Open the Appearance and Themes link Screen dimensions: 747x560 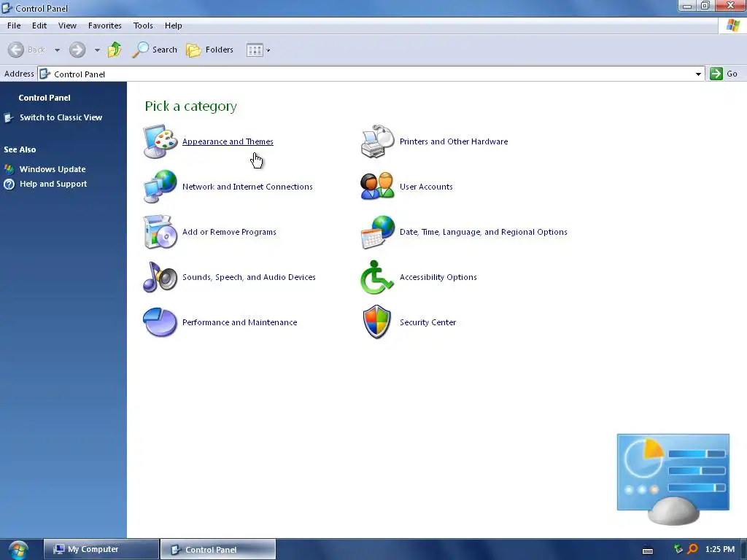coord(228,141)
